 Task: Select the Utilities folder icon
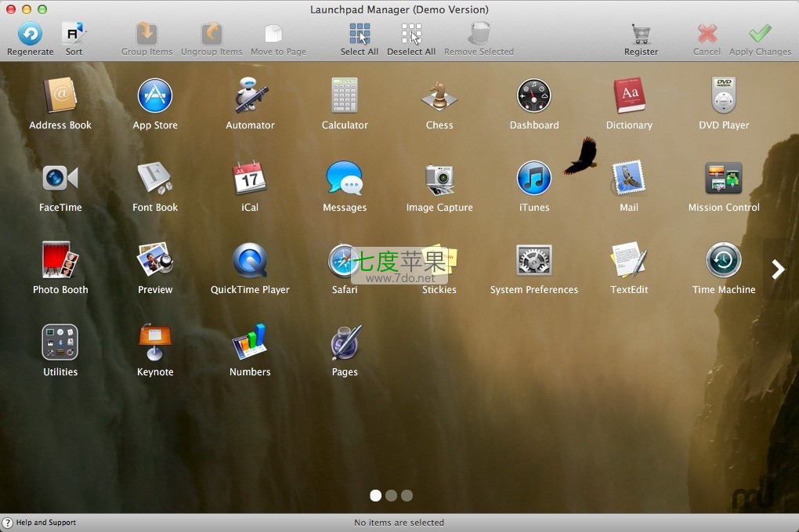click(60, 342)
